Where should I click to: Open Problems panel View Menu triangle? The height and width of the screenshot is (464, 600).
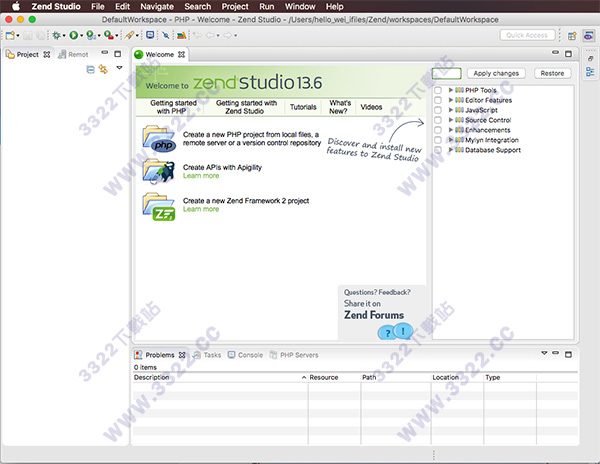click(544, 353)
